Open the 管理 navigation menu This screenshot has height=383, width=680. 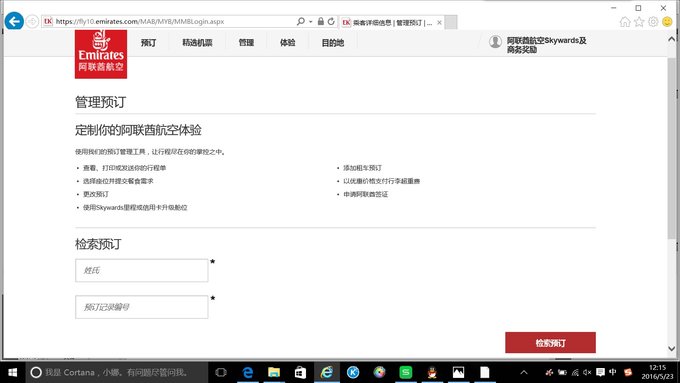pos(246,43)
